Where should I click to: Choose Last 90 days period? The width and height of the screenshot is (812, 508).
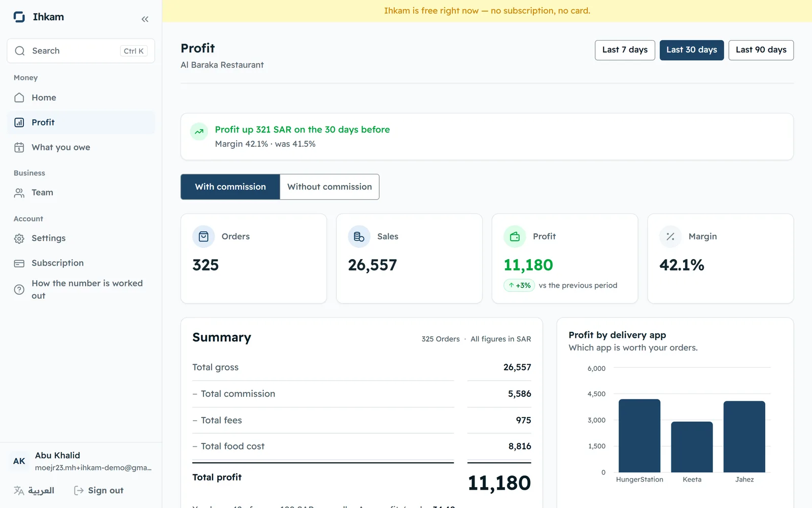[x=761, y=50]
